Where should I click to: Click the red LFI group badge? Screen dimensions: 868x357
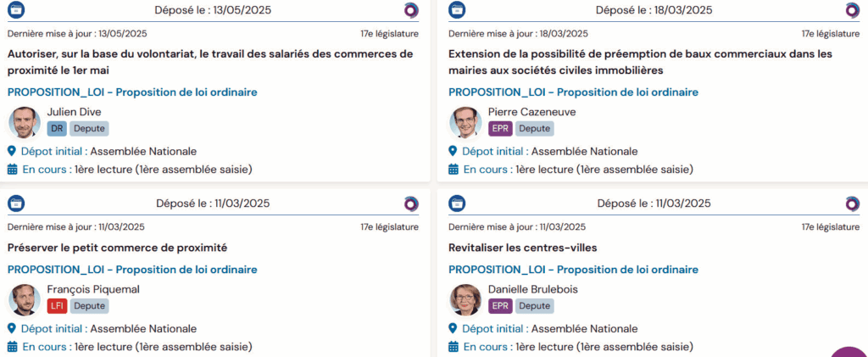click(x=57, y=306)
